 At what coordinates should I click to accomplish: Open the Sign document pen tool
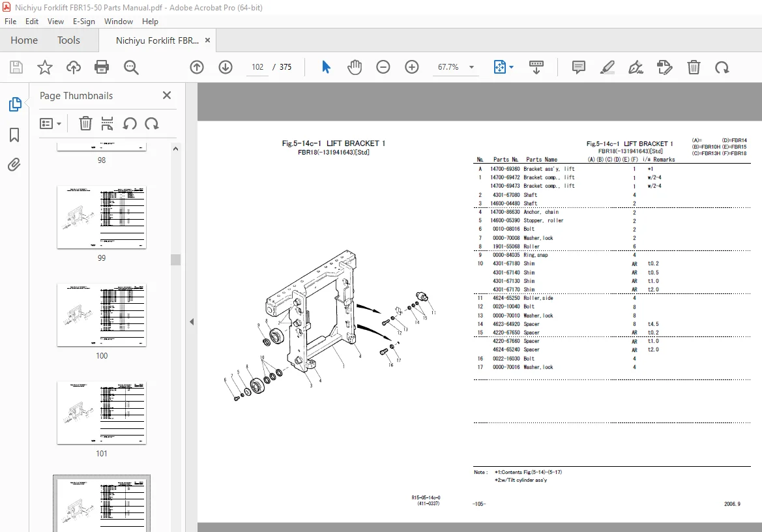click(x=636, y=67)
